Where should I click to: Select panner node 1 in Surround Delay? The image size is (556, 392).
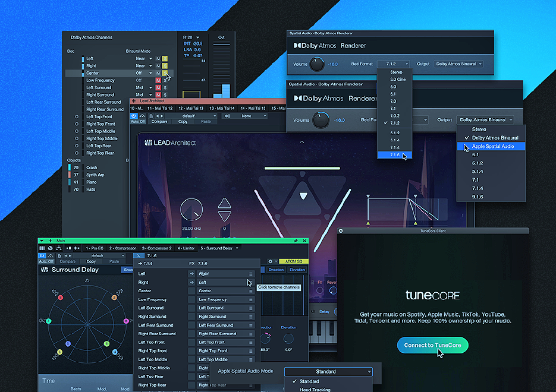tap(61, 298)
